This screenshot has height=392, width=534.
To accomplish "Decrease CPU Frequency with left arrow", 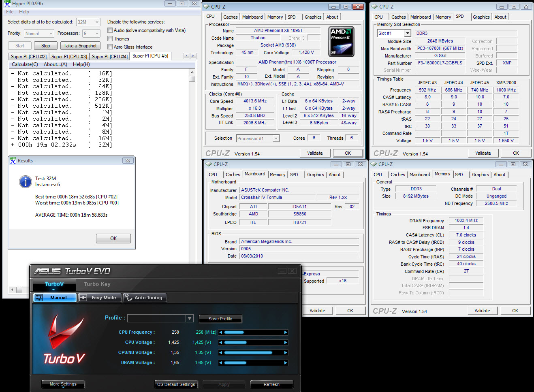I will (x=221, y=332).
